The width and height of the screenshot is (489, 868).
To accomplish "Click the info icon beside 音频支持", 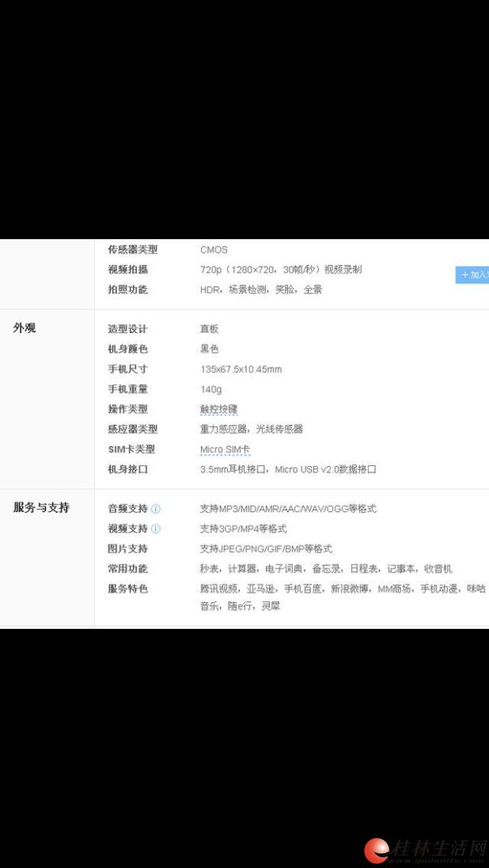I will pos(156,509).
